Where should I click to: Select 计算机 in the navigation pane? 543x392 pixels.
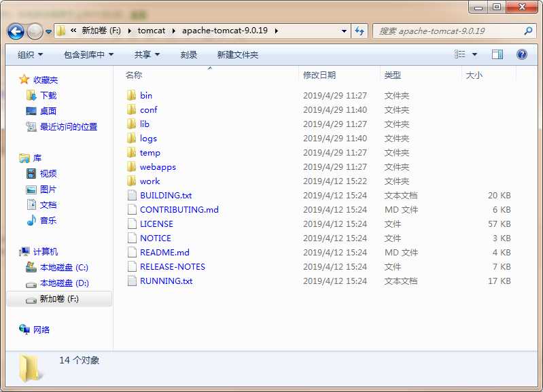(46, 252)
